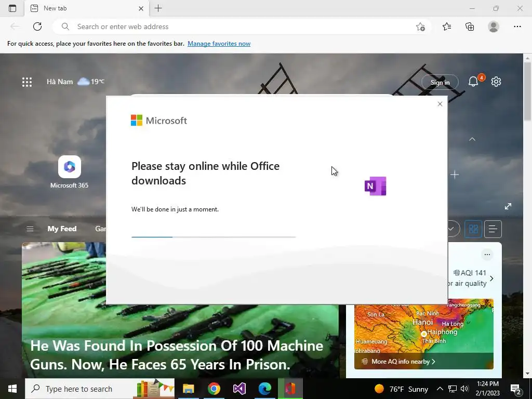Open Google Chrome from the taskbar

coord(214,389)
